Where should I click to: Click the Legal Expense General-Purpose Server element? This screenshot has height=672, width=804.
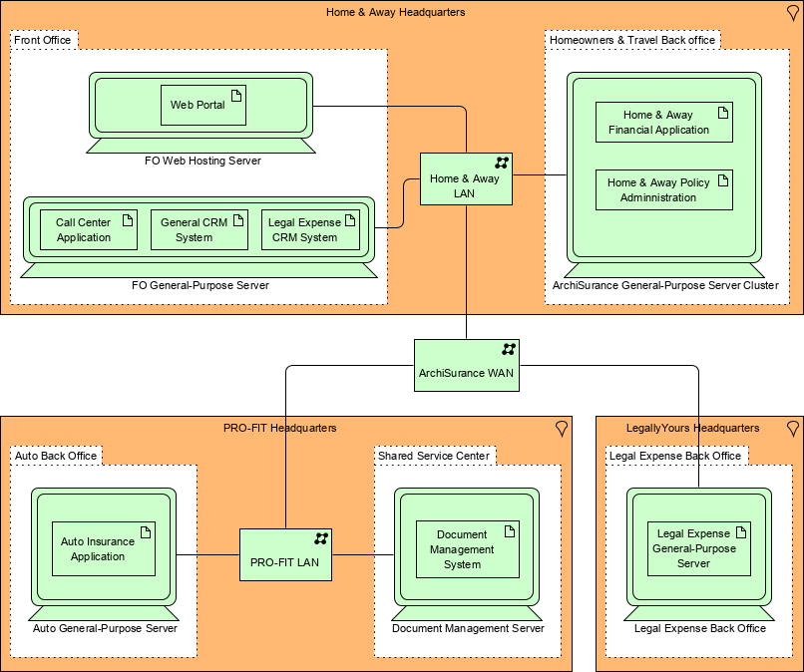click(697, 548)
